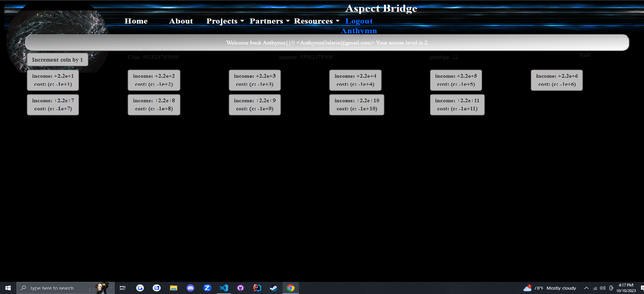
Task: Open File Explorer from the taskbar
Action: (x=173, y=288)
